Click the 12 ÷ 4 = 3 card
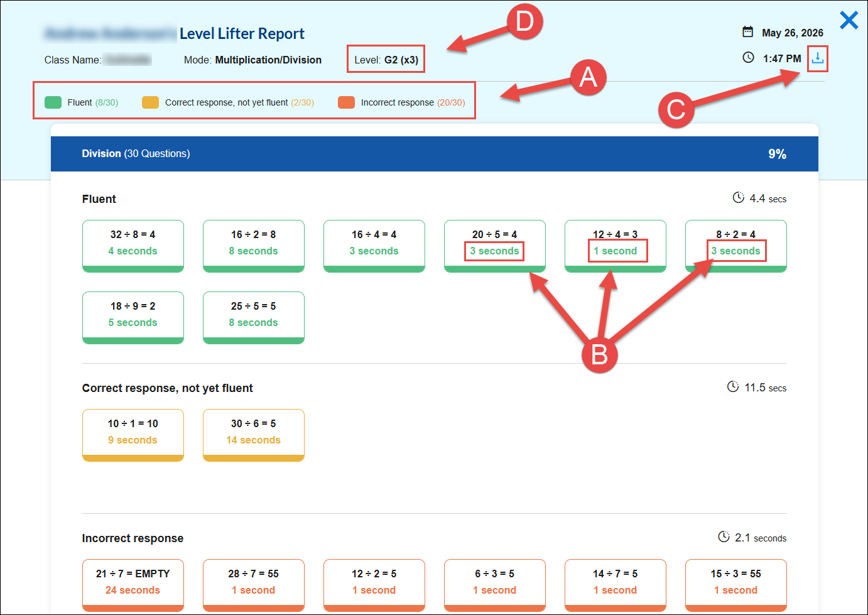The image size is (868, 615). tap(616, 246)
